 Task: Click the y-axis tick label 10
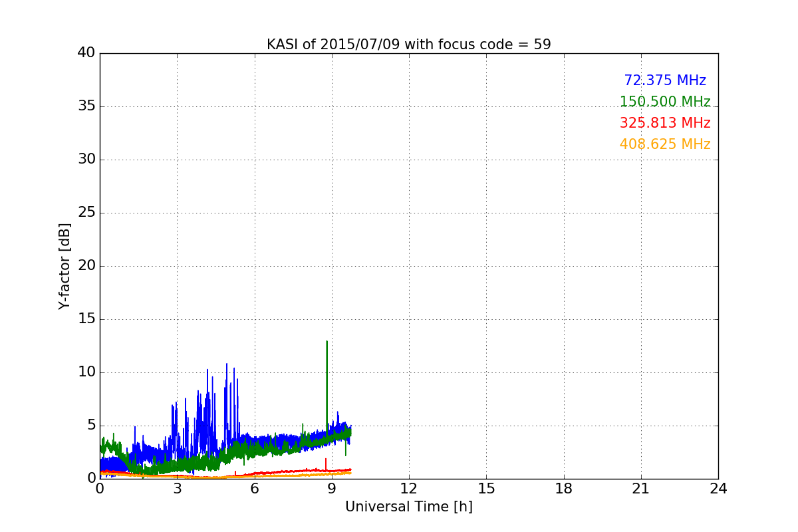(86, 372)
